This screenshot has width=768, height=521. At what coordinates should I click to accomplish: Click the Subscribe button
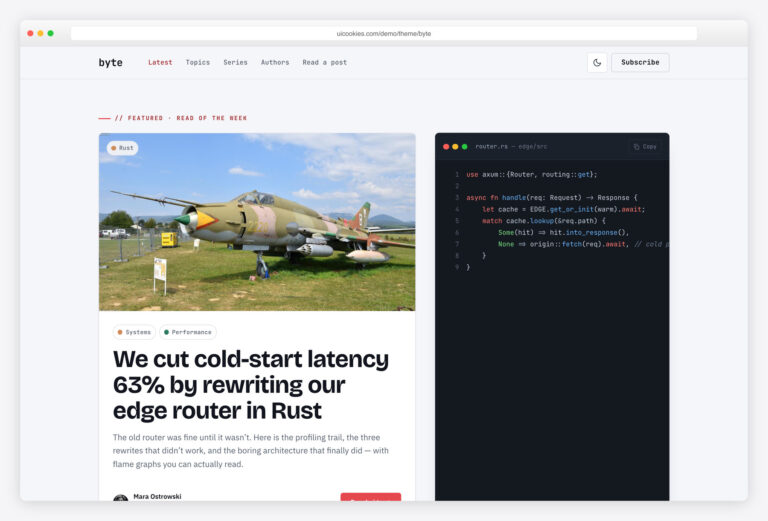(640, 63)
